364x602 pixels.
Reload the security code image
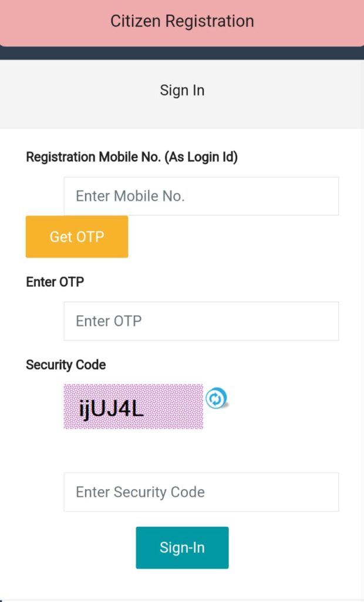216,399
